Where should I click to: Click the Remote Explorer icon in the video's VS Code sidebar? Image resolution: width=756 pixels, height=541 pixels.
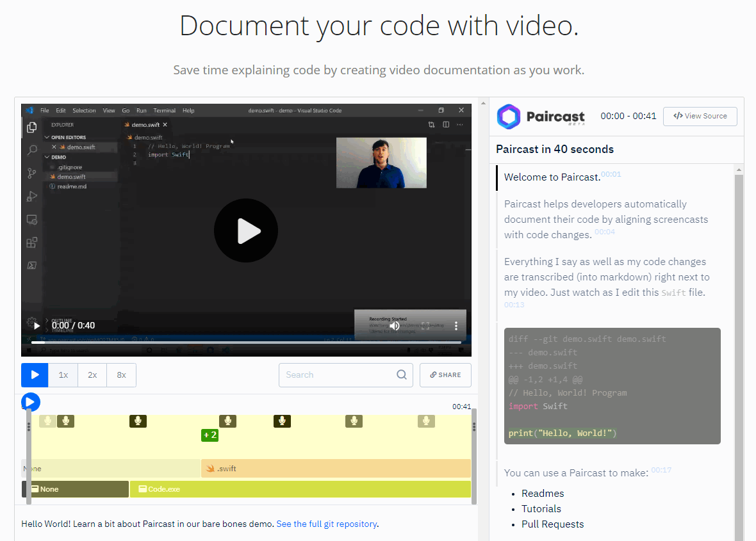click(x=32, y=220)
